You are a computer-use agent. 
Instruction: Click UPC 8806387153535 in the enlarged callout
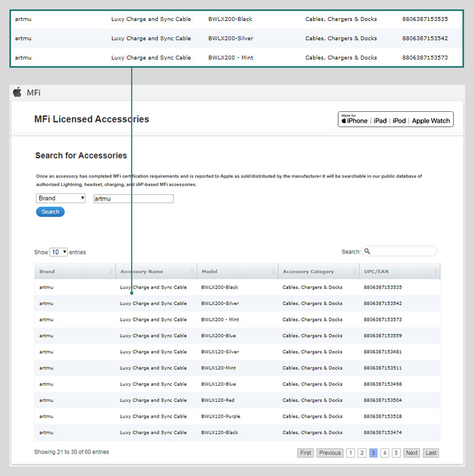[x=425, y=19]
